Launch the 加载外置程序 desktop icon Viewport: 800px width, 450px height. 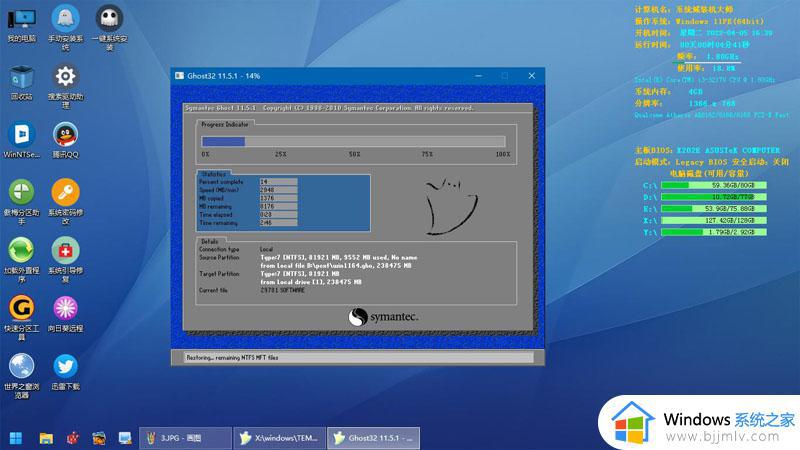pos(21,260)
